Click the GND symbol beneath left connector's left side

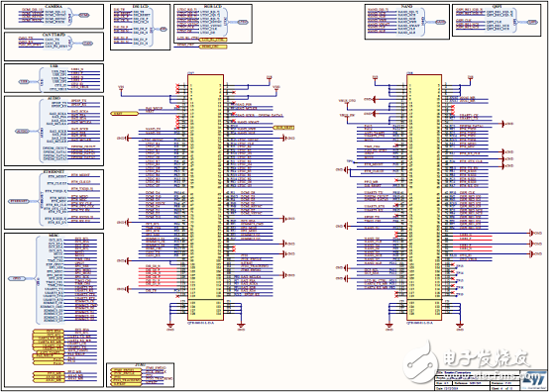[170, 326]
